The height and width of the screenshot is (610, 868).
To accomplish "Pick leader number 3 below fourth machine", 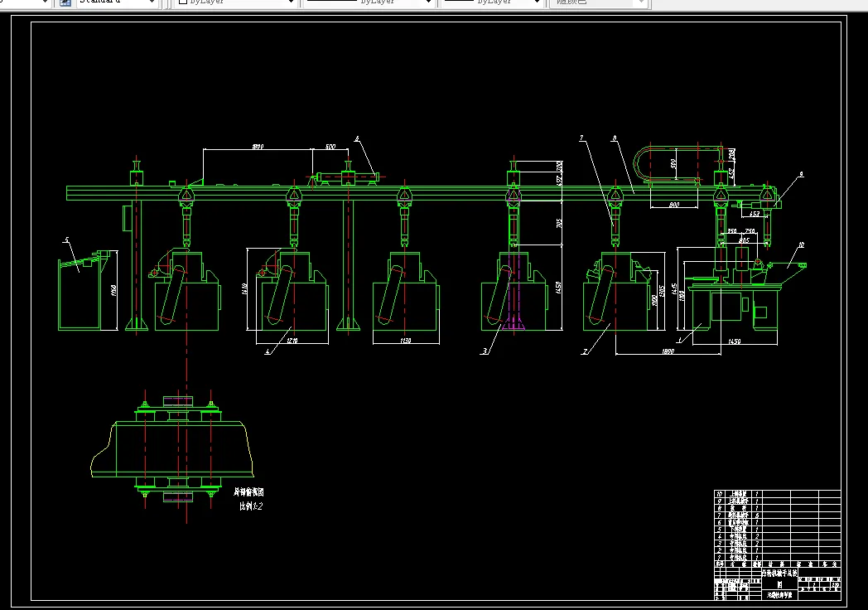I will 485,351.
